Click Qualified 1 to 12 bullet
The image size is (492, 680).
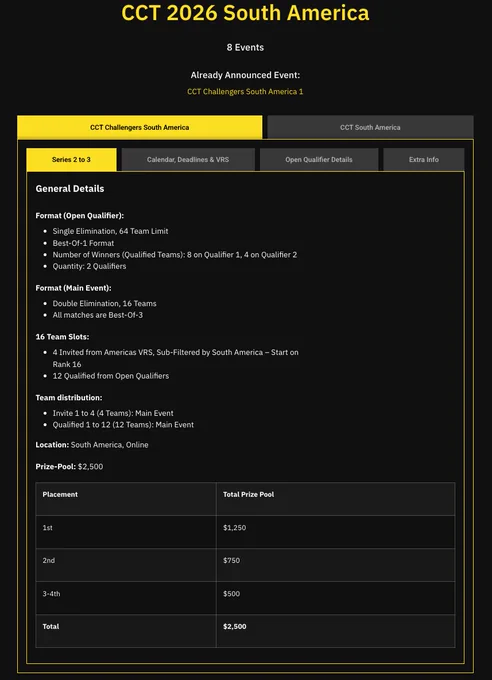pos(123,425)
